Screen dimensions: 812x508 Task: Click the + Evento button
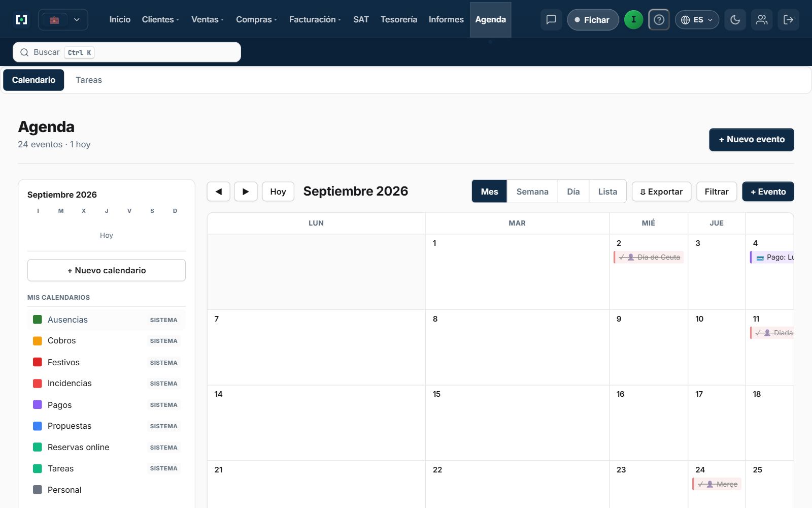[768, 192]
